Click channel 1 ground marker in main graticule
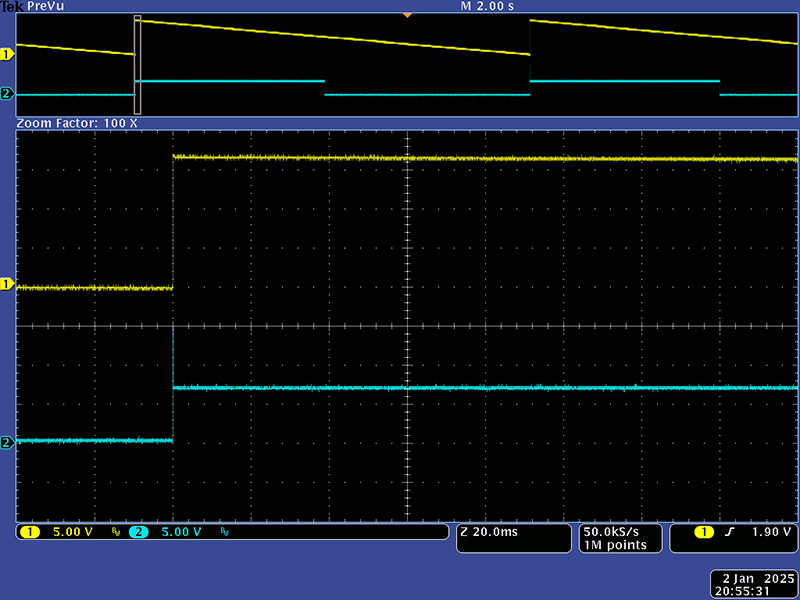 [7, 285]
